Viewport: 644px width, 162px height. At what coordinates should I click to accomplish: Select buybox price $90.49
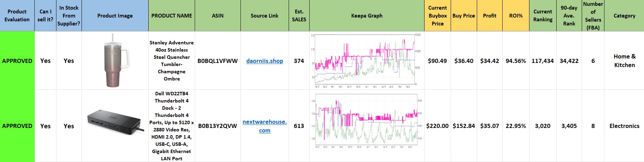click(x=438, y=61)
